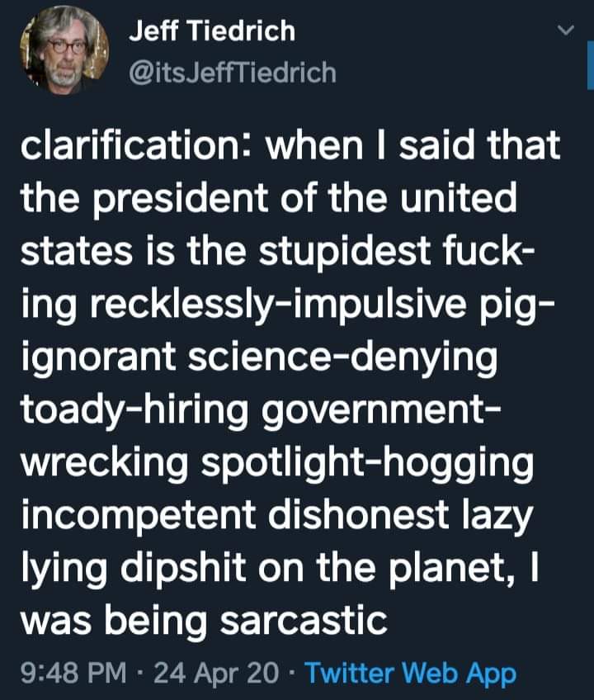Click the word "incompetent" in the tweet

pyautogui.click(x=139, y=515)
